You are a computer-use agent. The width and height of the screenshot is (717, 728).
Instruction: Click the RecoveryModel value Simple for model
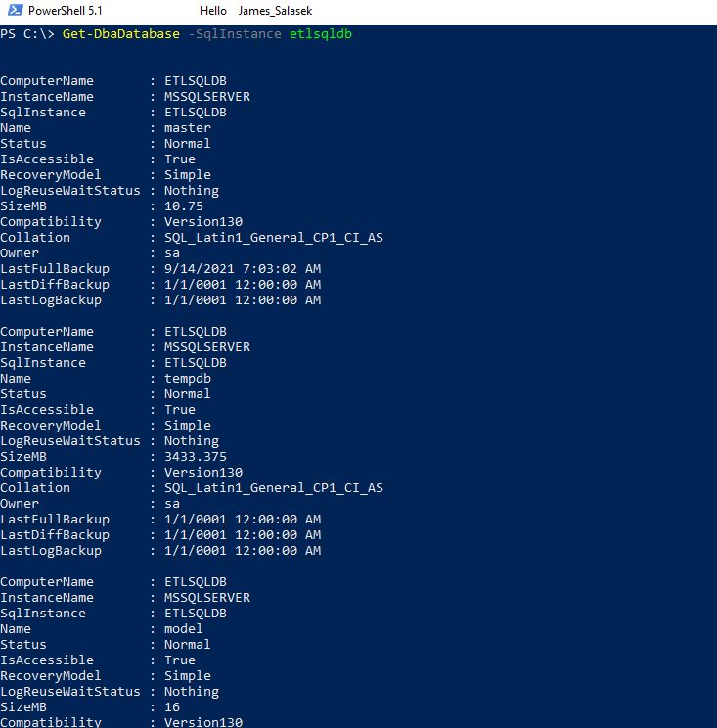coord(188,676)
